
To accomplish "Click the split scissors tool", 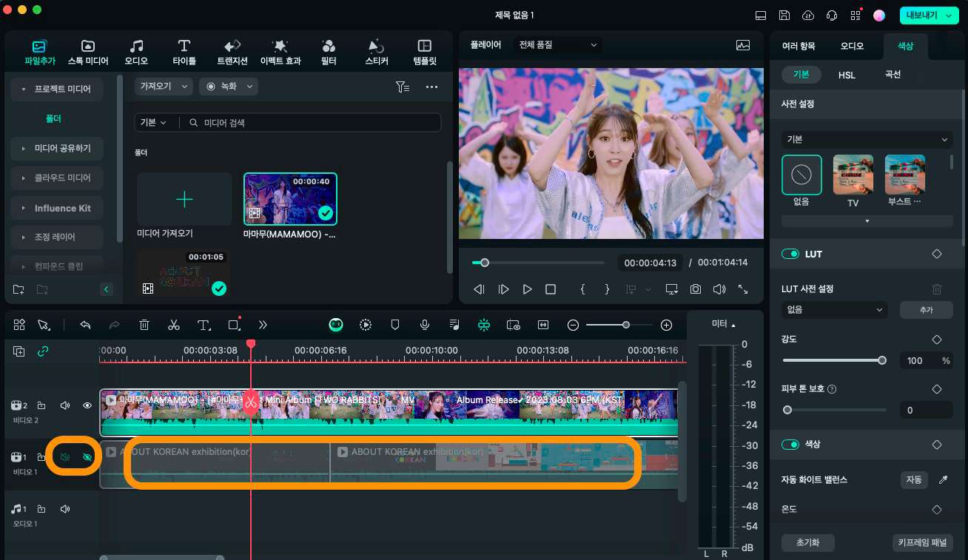I will point(174,325).
